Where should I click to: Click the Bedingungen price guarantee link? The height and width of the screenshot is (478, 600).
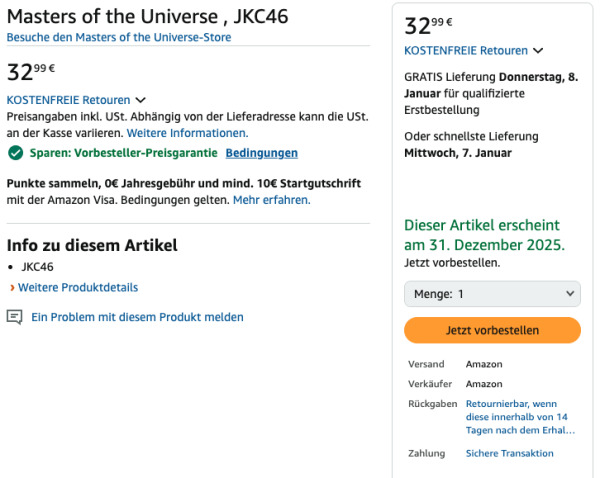coord(261,153)
